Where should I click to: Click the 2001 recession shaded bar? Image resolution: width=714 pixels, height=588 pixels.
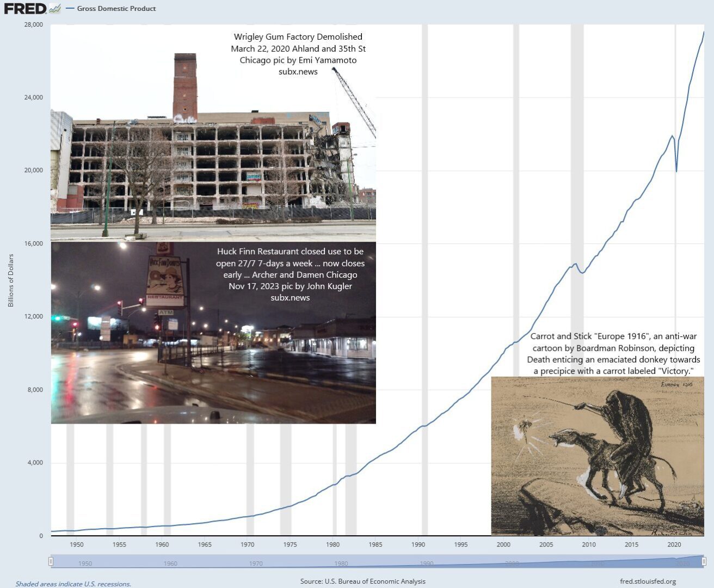coord(516,163)
